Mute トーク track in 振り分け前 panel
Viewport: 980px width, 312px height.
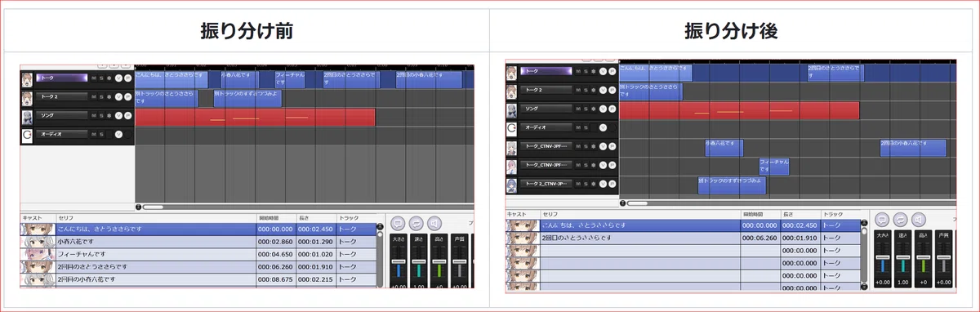click(x=94, y=78)
